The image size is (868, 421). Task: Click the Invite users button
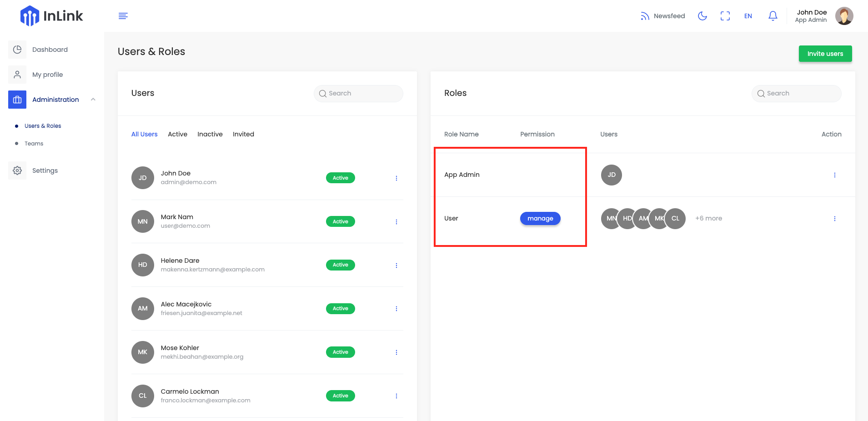coord(825,53)
